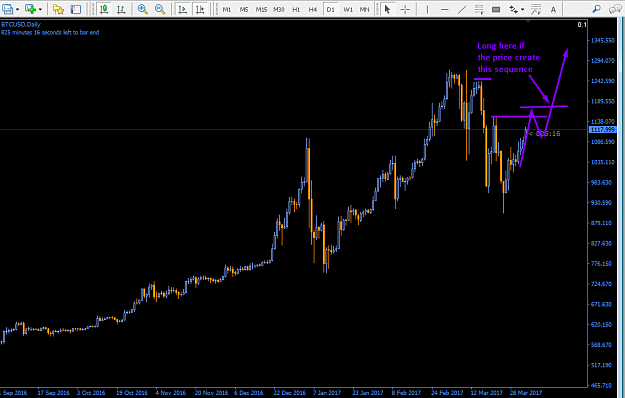Open the Profiles toolbar icon
This screenshot has width=625, height=398.
8,9
